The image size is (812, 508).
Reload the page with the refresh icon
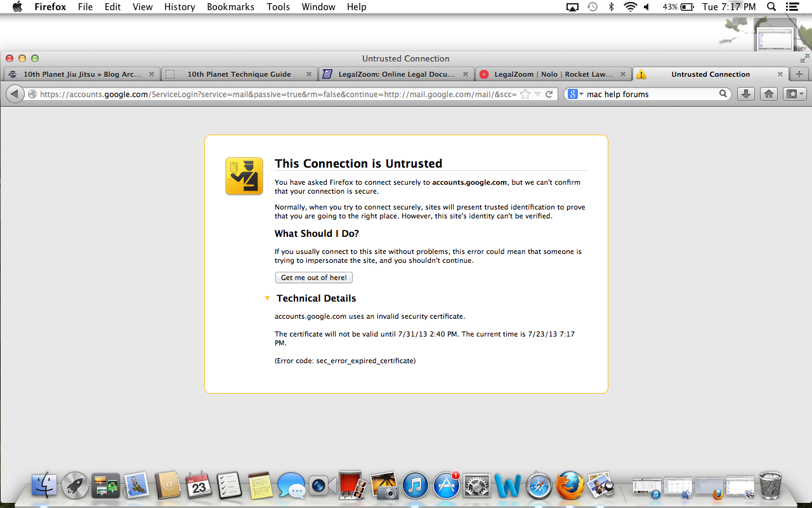[x=549, y=94]
